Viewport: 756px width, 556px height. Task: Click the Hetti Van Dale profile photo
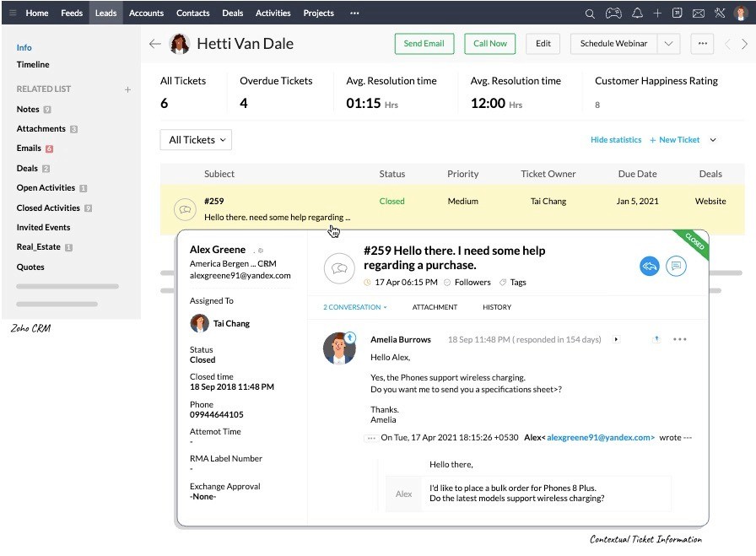coord(180,44)
